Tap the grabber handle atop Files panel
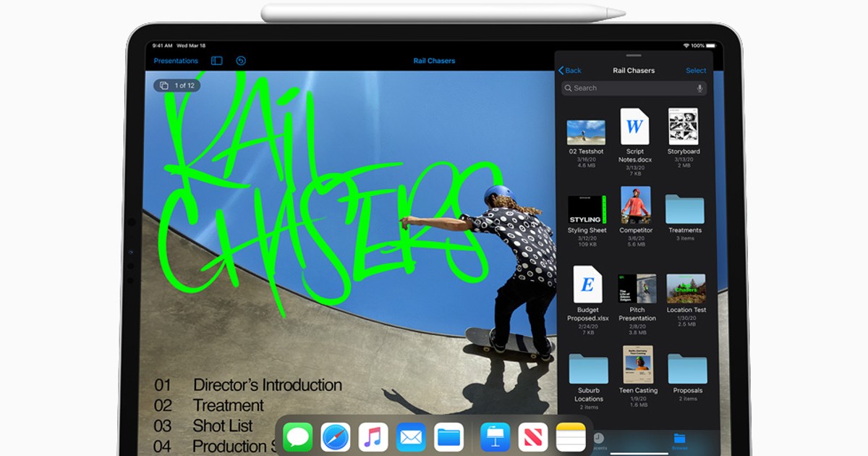 (x=634, y=55)
